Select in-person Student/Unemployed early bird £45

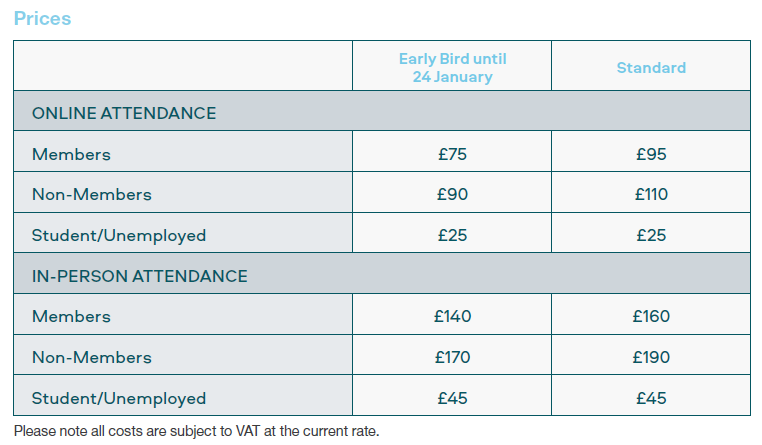click(452, 398)
